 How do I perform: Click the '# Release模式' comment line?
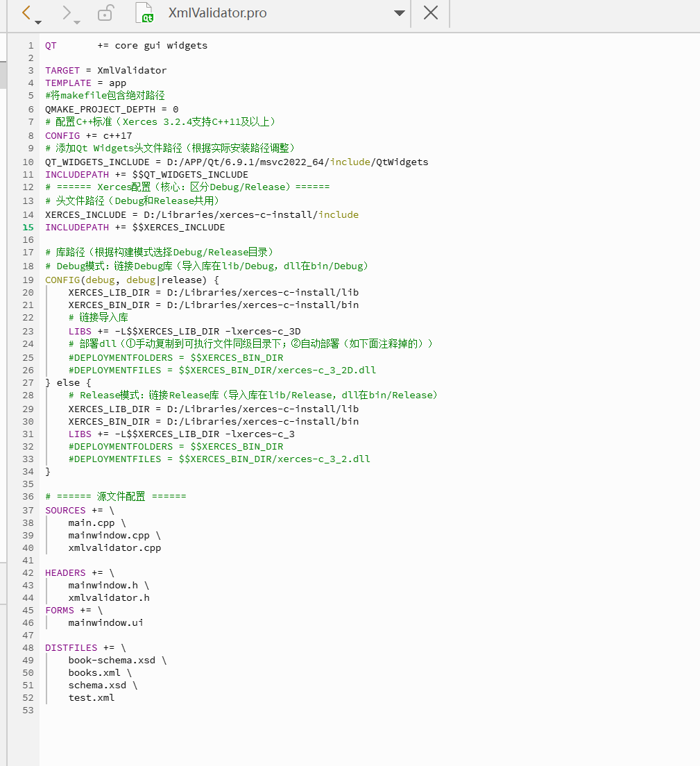pos(253,395)
